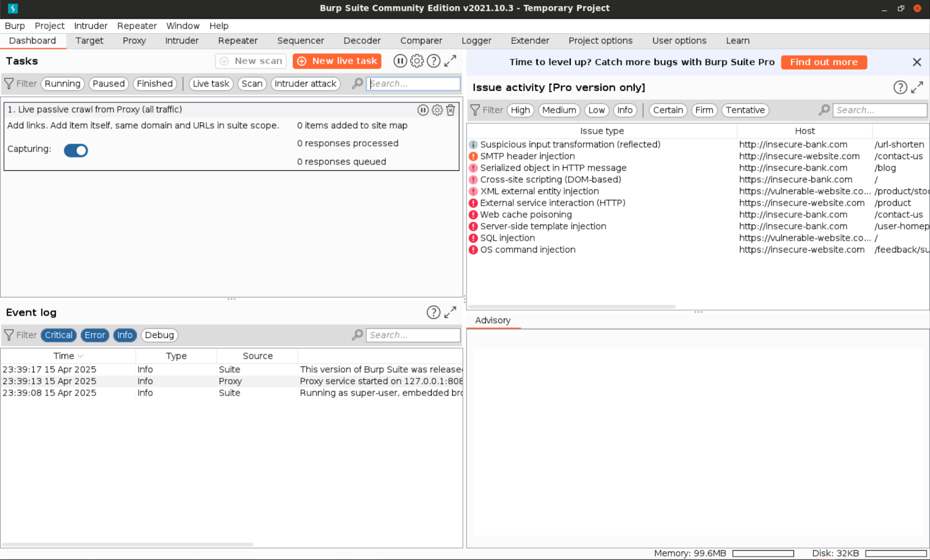Click the magnifier icon beside Tasks search
Screen dimensions: 930x560
(357, 84)
